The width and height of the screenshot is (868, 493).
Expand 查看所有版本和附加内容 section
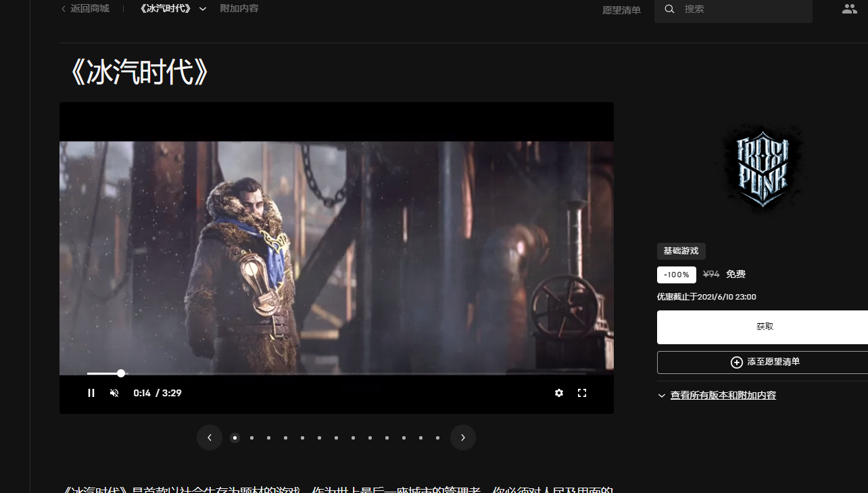[x=717, y=396]
